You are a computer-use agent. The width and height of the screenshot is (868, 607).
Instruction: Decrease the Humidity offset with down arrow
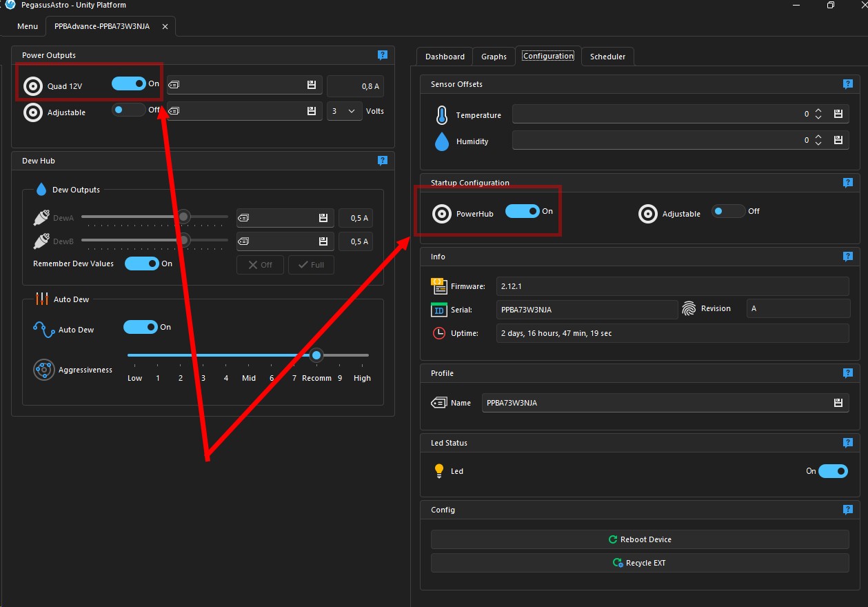(818, 144)
